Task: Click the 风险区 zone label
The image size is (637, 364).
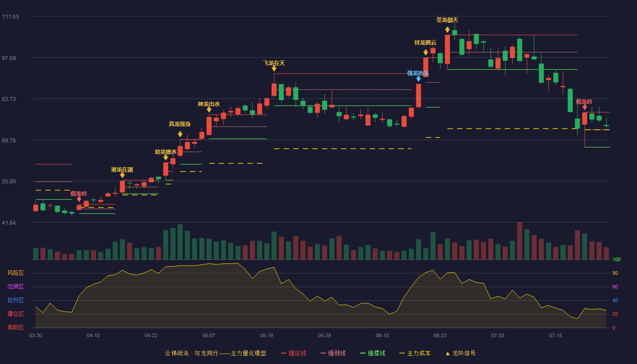Action: point(15,273)
